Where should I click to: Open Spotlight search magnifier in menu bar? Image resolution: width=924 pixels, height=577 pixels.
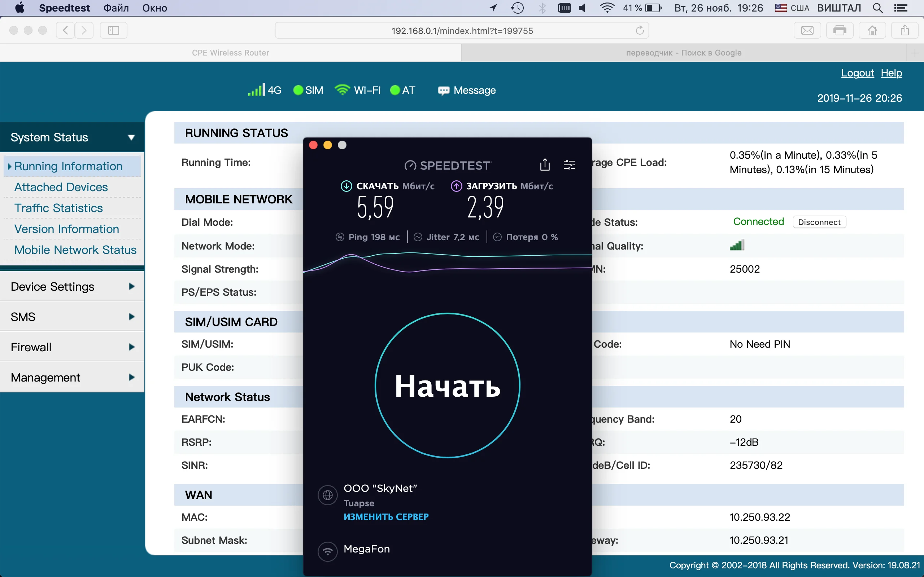pyautogui.click(x=877, y=8)
